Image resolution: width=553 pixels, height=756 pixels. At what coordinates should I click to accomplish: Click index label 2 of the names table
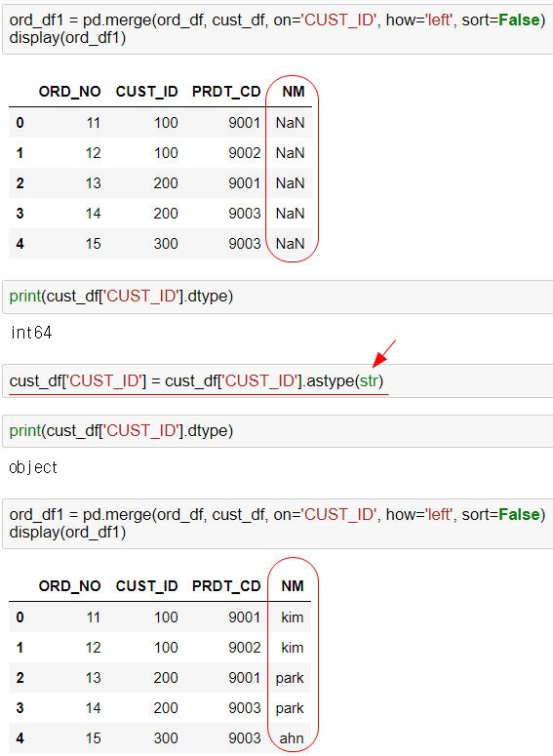coord(20,678)
